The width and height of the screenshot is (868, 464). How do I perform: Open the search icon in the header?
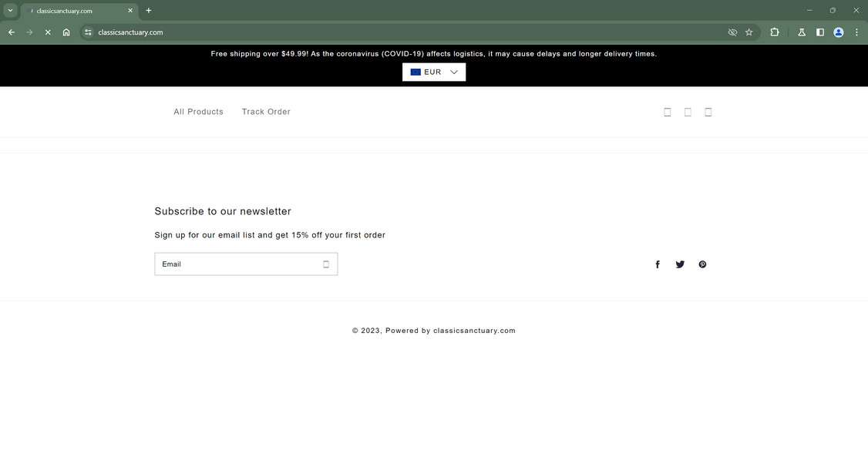coord(667,112)
